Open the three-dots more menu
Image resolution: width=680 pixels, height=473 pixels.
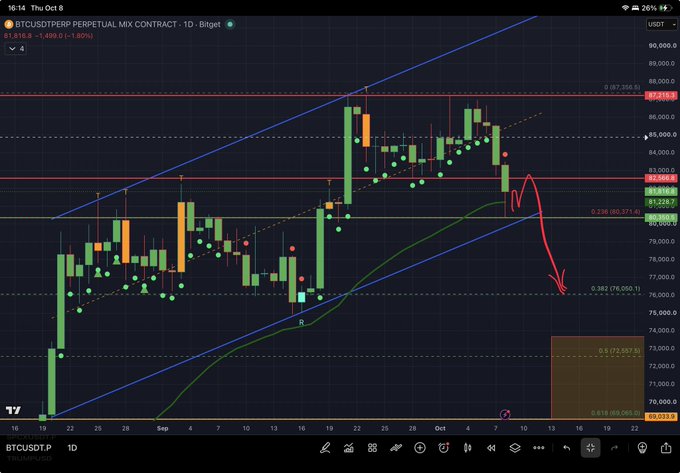click(539, 448)
